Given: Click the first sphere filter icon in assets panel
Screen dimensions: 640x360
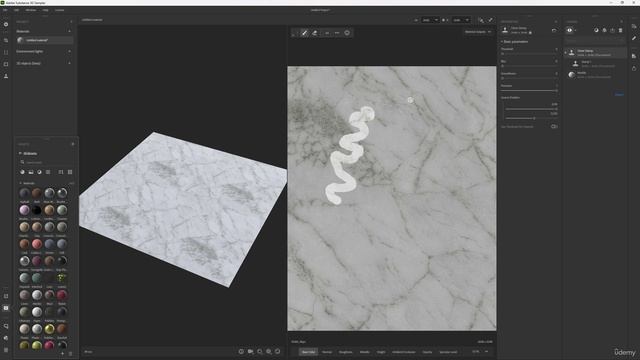Looking at the screenshot, I should [22, 172].
